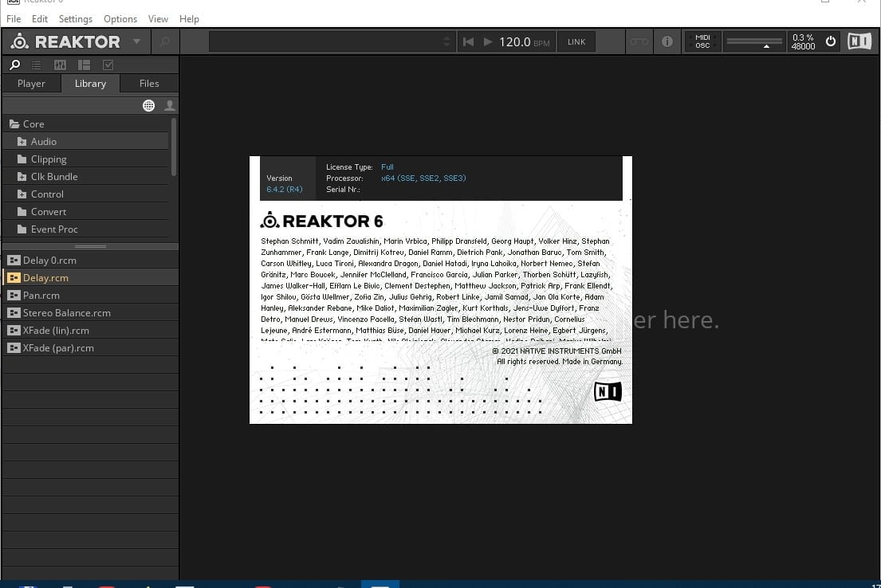Open the Event Proc folder
The height and width of the screenshot is (588, 881).
[86, 229]
